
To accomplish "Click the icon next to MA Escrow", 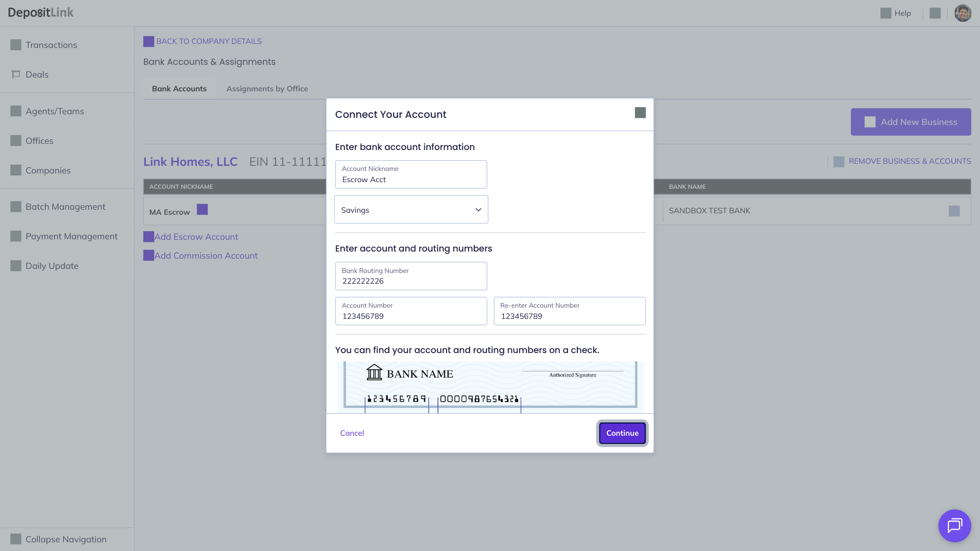I will (202, 210).
